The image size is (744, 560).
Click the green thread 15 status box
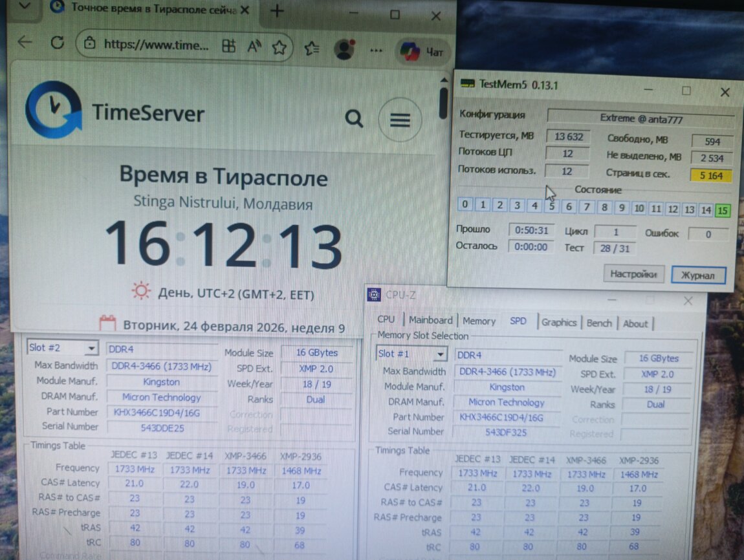(723, 210)
